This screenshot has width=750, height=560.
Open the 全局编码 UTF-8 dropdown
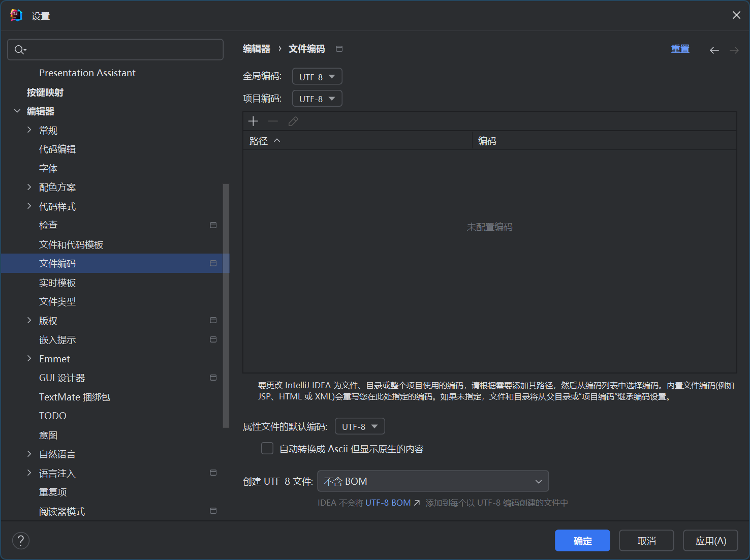(317, 77)
